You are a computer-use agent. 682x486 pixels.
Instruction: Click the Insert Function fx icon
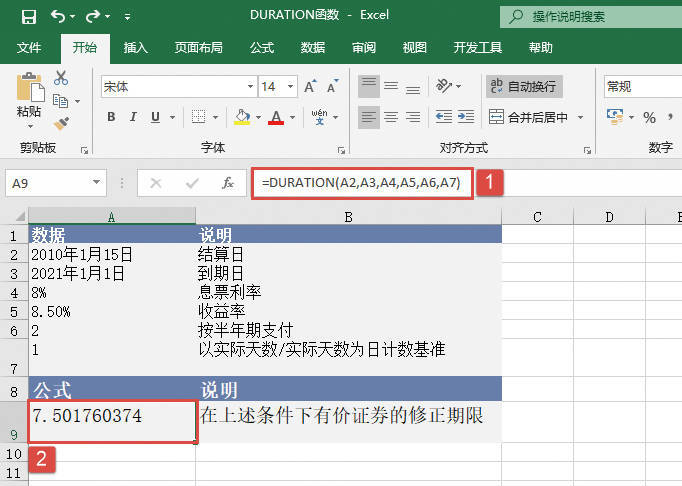[228, 183]
